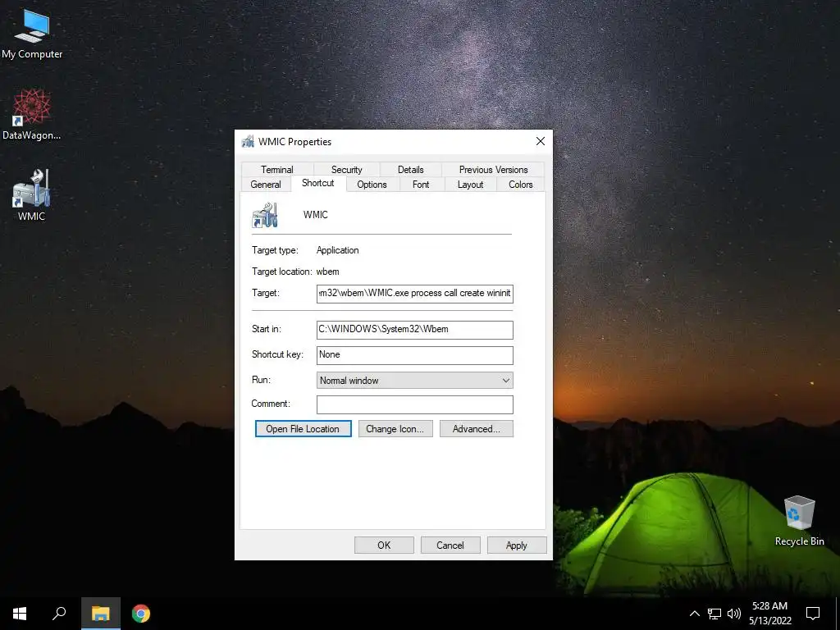Switch to the Security tab

tap(347, 169)
